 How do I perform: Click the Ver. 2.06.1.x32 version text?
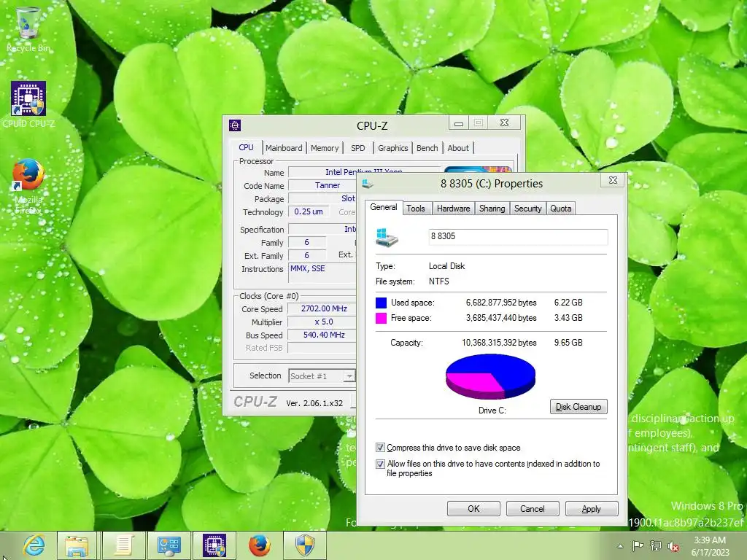click(x=314, y=403)
